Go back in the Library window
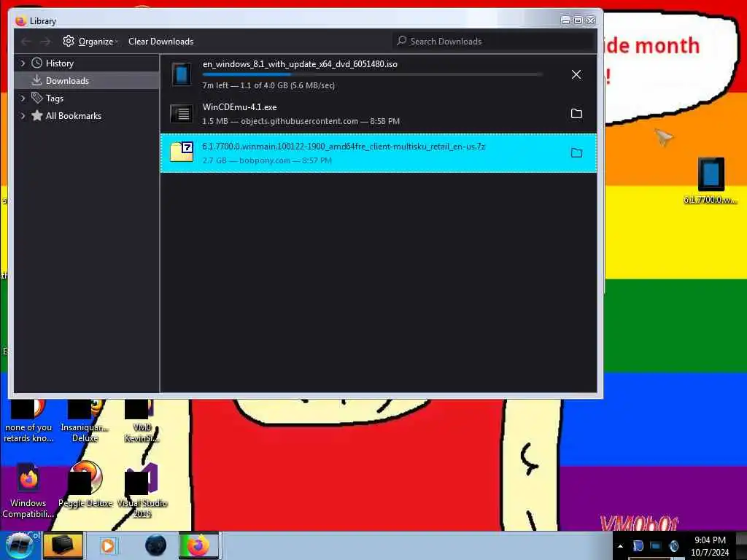The image size is (747, 560). (x=26, y=42)
